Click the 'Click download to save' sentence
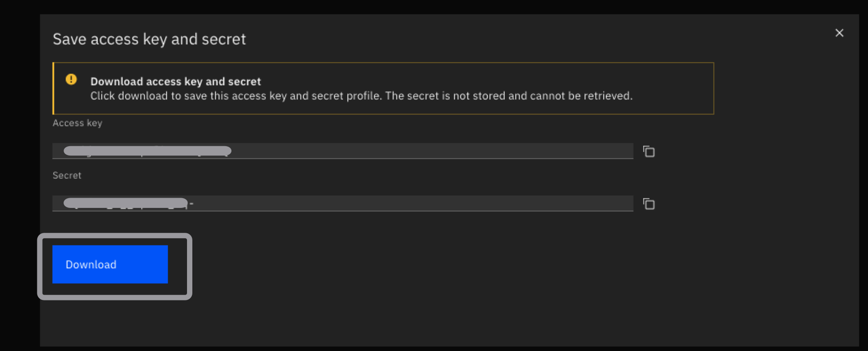 (x=236, y=96)
